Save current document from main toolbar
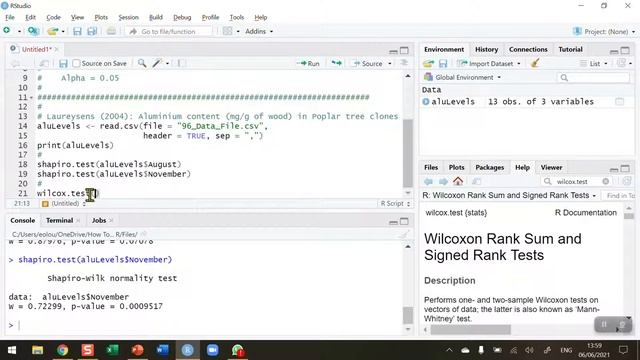Viewport: 640px width, 360px height. [77, 31]
